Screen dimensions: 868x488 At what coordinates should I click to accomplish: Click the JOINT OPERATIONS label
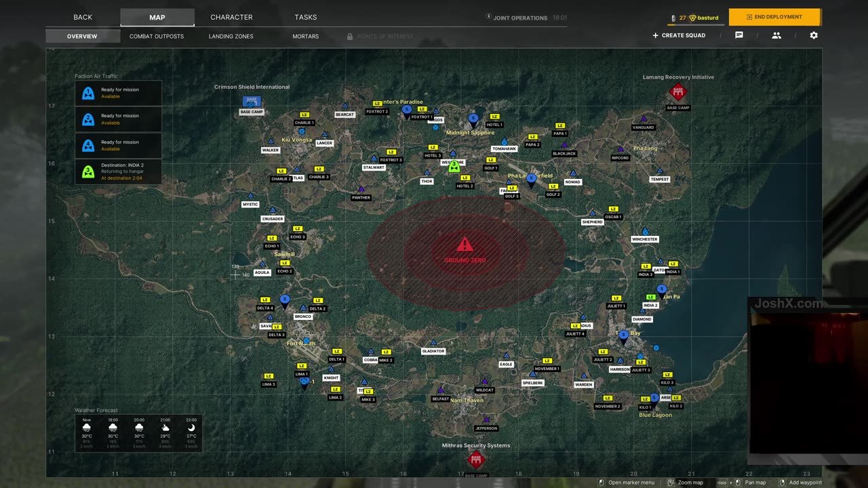[520, 18]
